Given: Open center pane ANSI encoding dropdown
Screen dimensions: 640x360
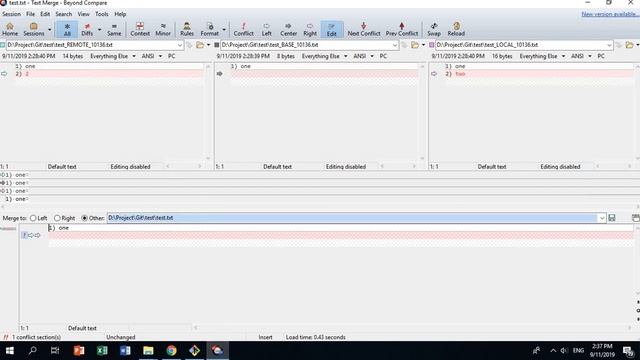Looking at the screenshot, I should click(363, 56).
